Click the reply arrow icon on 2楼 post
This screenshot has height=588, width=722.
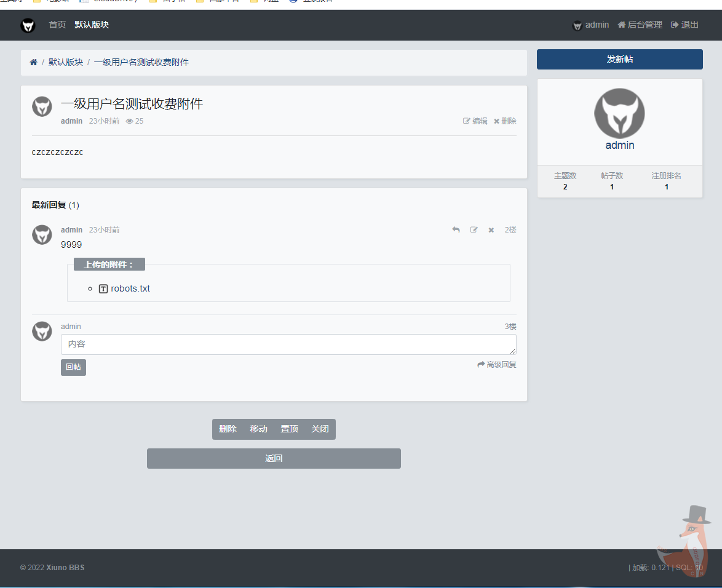[456, 230]
